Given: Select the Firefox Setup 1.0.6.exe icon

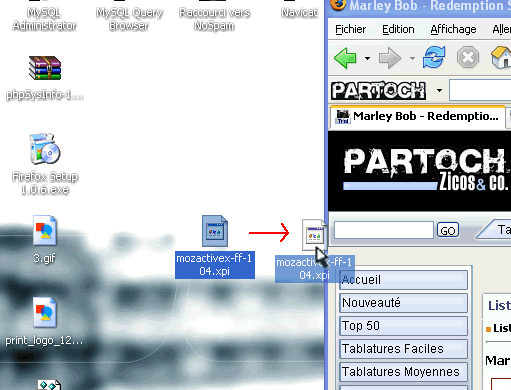Looking at the screenshot, I should 45,149.
